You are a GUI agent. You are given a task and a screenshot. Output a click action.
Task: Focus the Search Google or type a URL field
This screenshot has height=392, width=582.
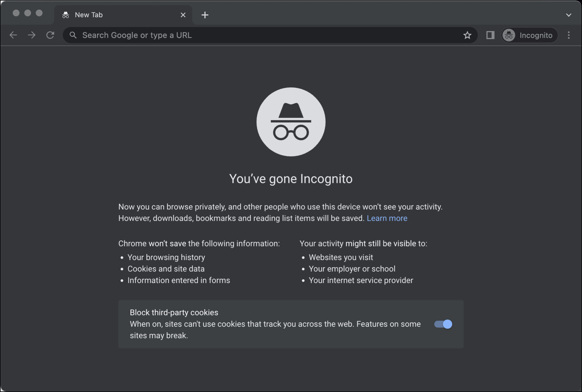[x=270, y=35]
